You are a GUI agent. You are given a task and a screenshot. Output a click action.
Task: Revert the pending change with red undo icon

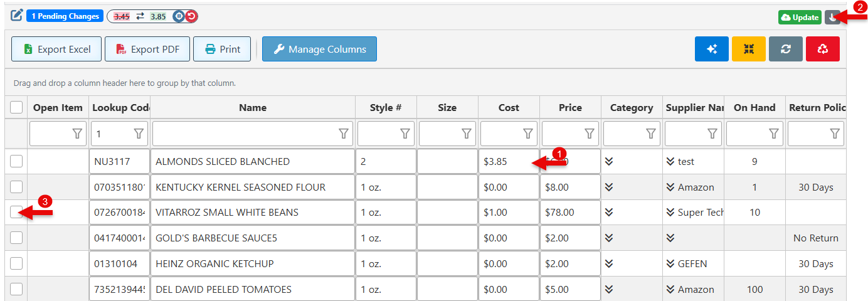(x=191, y=16)
